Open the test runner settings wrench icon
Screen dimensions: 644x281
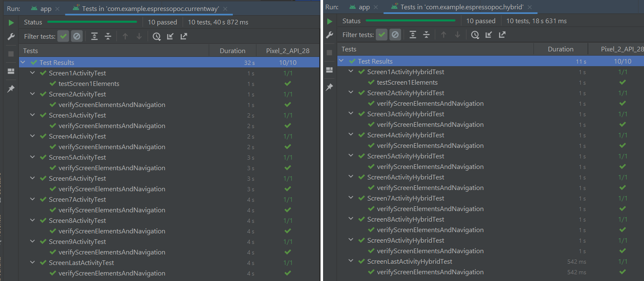click(x=10, y=37)
